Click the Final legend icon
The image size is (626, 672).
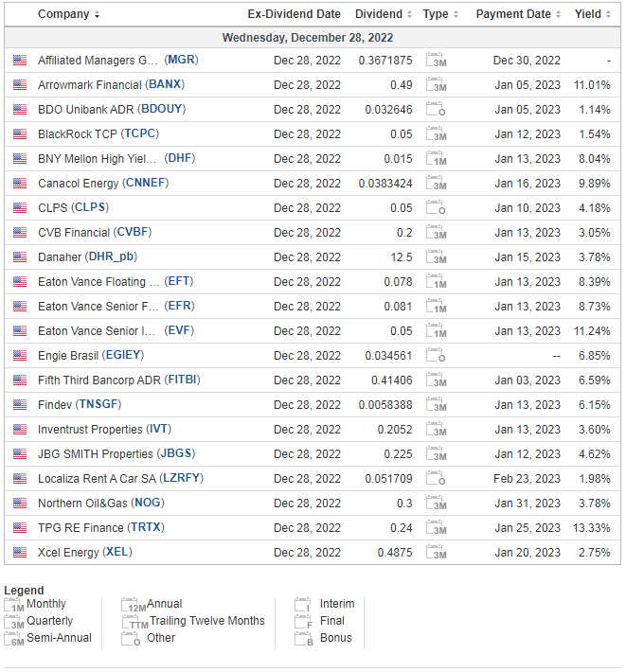tap(303, 622)
